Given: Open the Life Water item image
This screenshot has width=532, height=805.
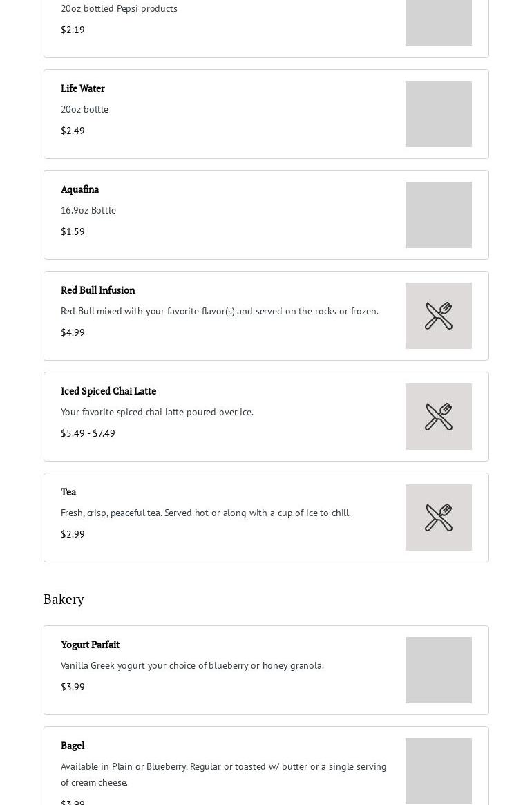Looking at the screenshot, I should click(x=439, y=114).
